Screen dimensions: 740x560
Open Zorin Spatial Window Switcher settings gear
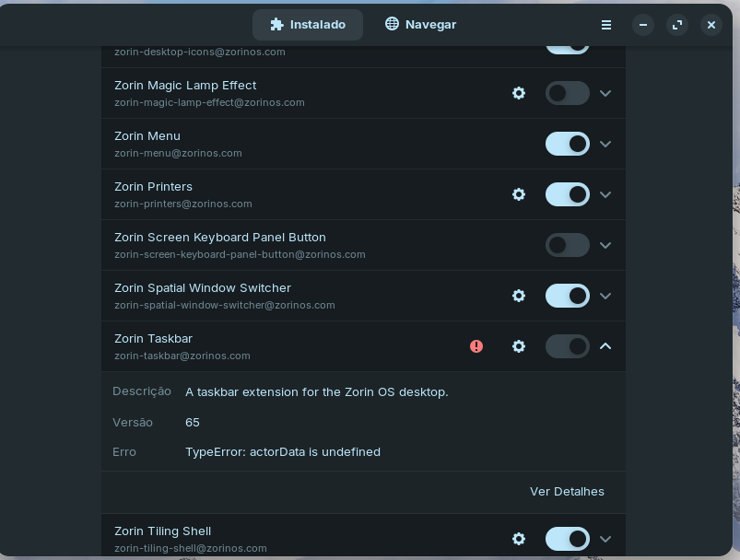tap(519, 296)
